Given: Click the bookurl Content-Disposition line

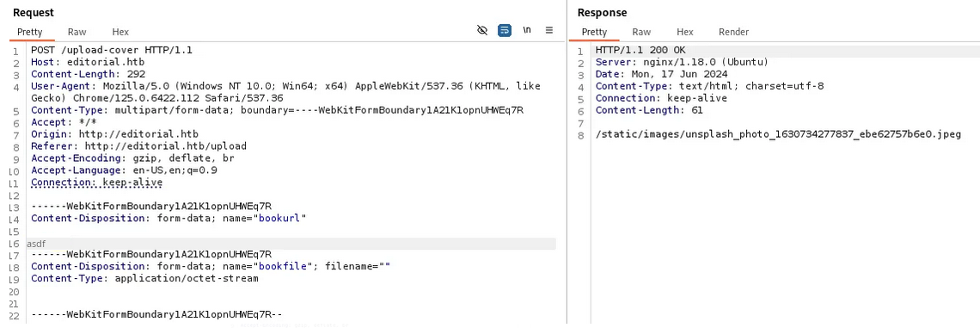Looking at the screenshot, I should point(168,219).
